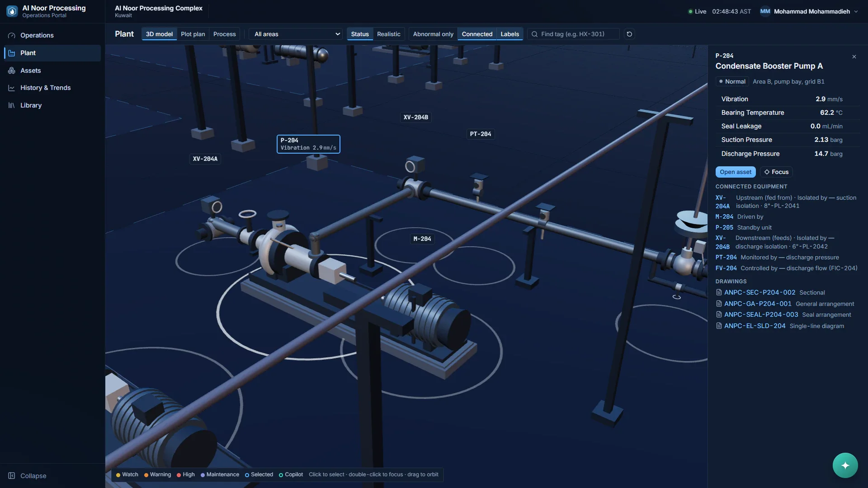Image resolution: width=868 pixels, height=488 pixels.
Task: Click the Selected legend entry
Action: pos(259,474)
